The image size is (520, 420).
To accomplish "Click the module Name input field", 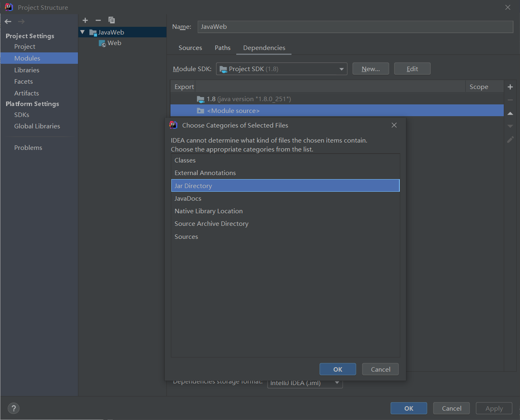I will click(355, 27).
